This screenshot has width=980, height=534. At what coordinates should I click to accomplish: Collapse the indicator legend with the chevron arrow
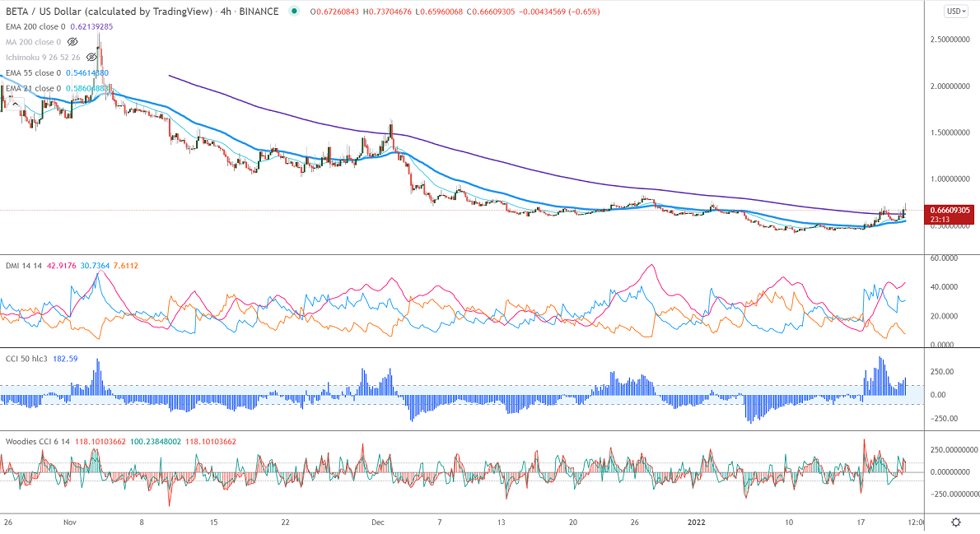[x=15, y=104]
